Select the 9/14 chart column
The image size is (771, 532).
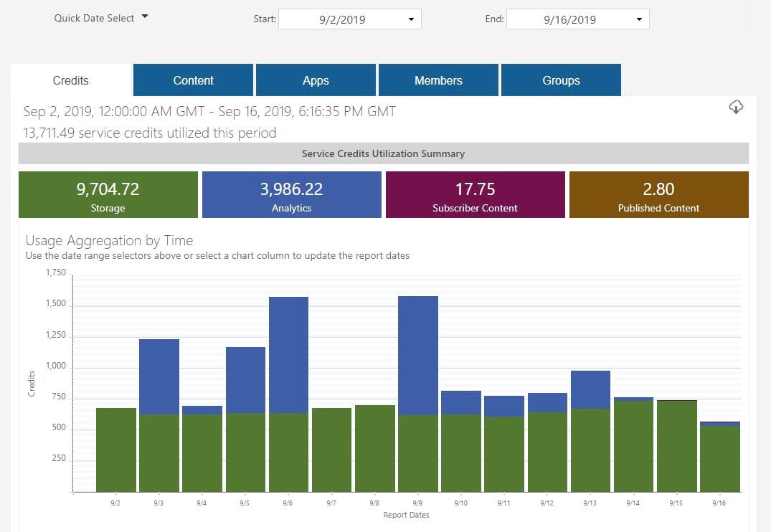tap(634, 445)
